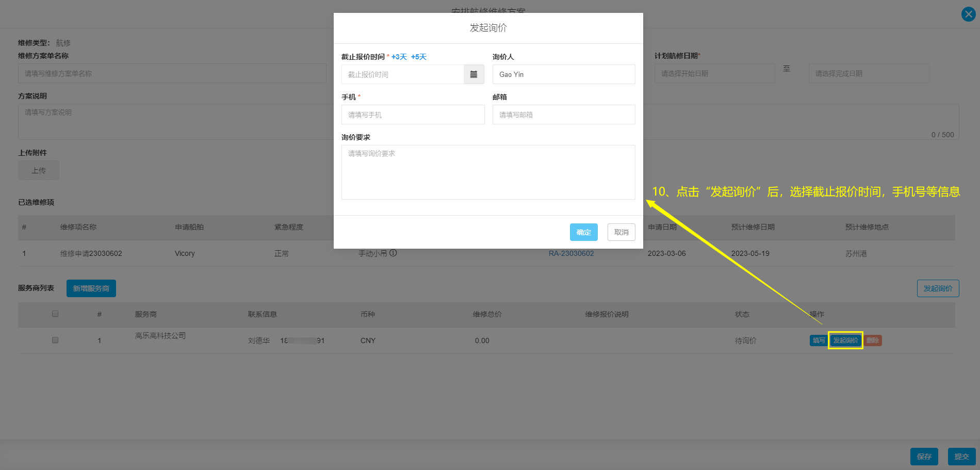Focus the 截止报价时间 date field
Viewport: 980px width, 470px height.
(403, 74)
